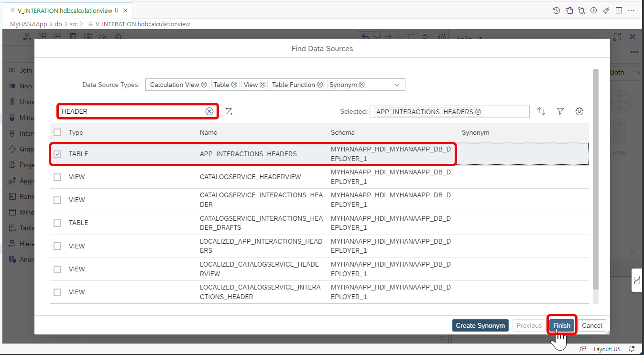644x355 pixels.
Task: Open the ellipsis more-actions menu top right
Action: [x=631, y=10]
